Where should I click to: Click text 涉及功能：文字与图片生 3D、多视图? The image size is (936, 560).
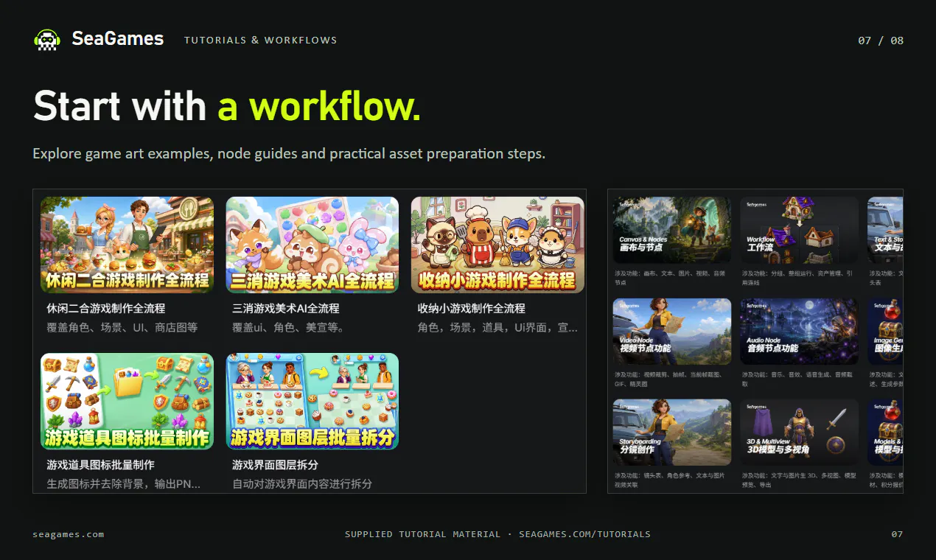798,480
